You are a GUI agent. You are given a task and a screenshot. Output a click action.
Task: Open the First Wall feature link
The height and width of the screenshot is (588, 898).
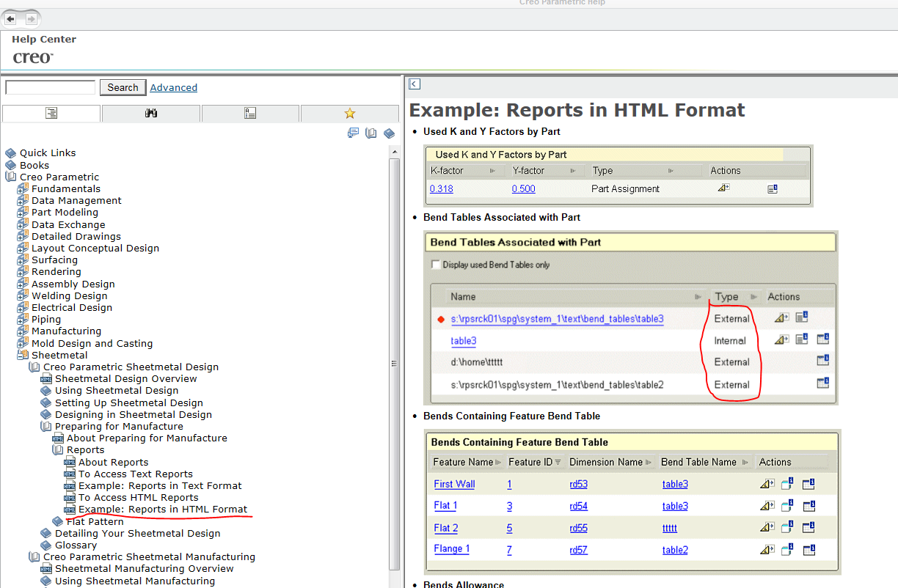coord(454,484)
